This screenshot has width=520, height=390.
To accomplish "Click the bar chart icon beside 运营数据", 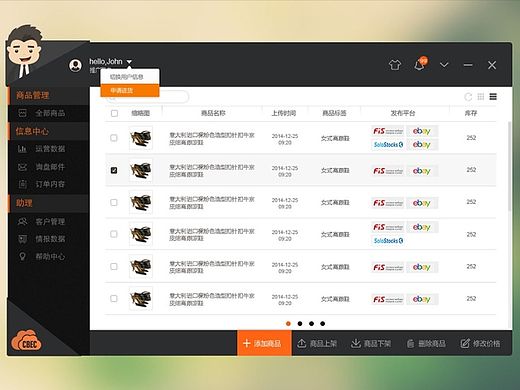I will [x=22, y=149].
